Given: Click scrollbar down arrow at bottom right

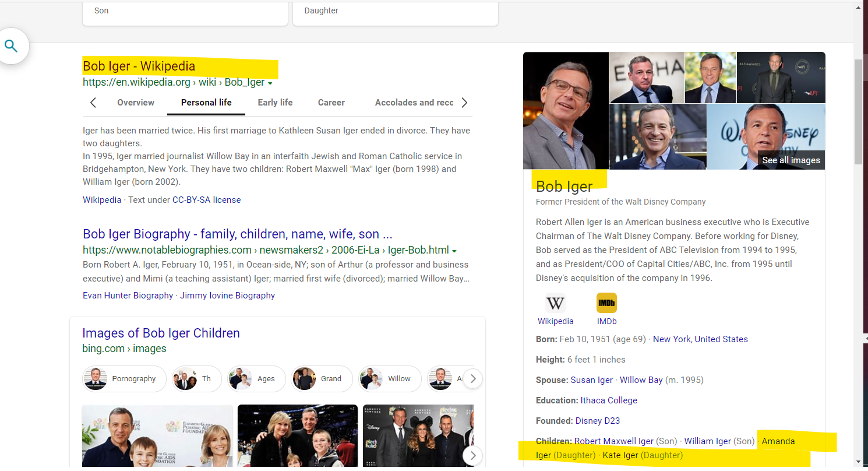Looking at the screenshot, I should (859, 462).
